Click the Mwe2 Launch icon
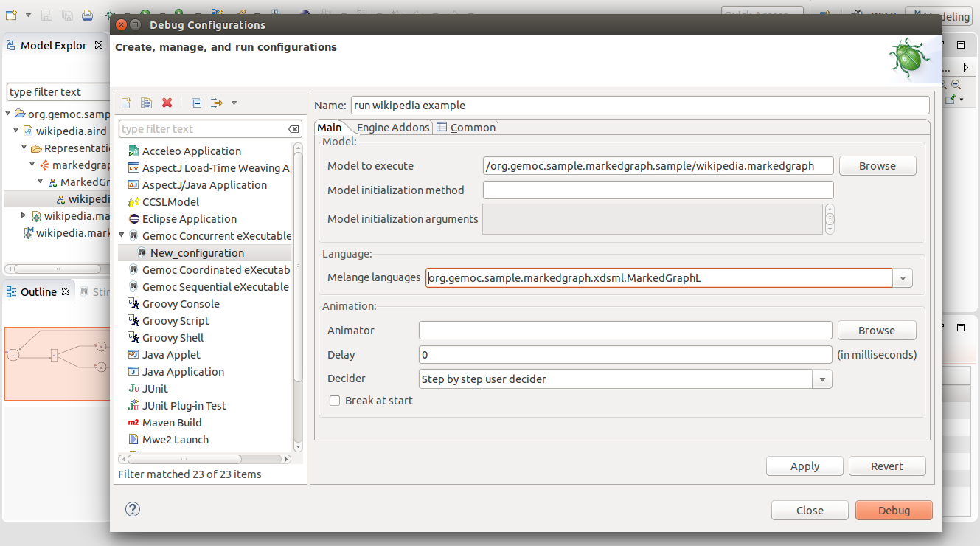This screenshot has height=546, width=980. point(133,439)
